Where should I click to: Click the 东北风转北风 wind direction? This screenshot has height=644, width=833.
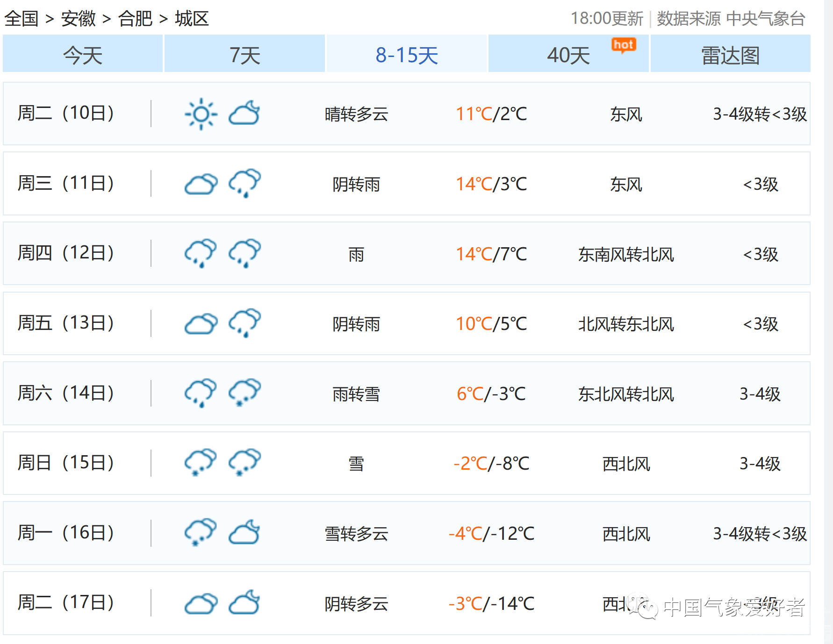point(626,394)
